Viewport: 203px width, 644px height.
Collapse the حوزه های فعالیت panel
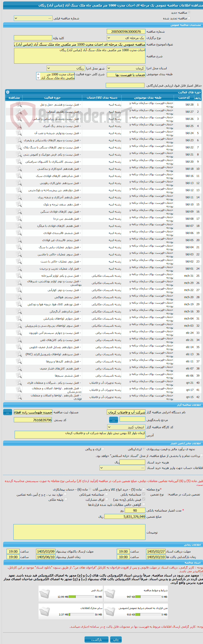pyautogui.click(x=8, y=92)
